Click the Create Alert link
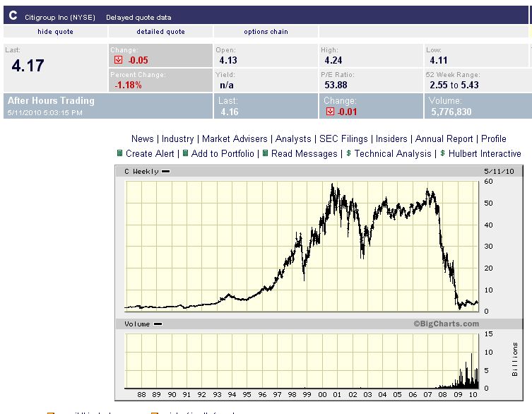 pos(150,154)
